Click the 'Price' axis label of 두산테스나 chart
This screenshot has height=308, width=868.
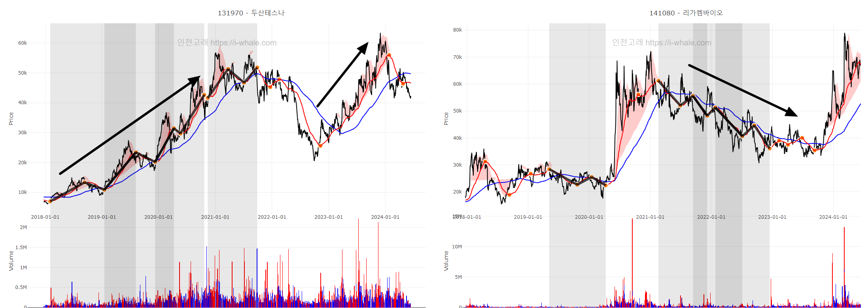point(11,119)
